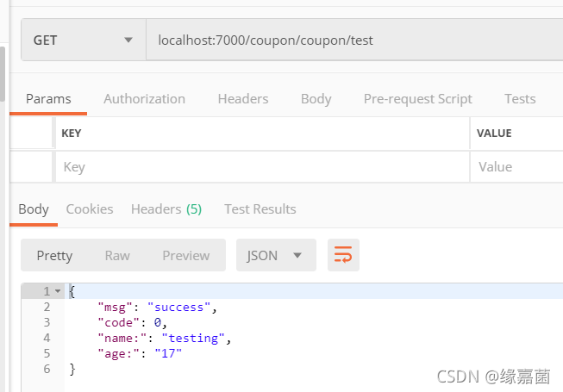Toggle the line wrap icon
This screenshot has width=563, height=392.
343,255
